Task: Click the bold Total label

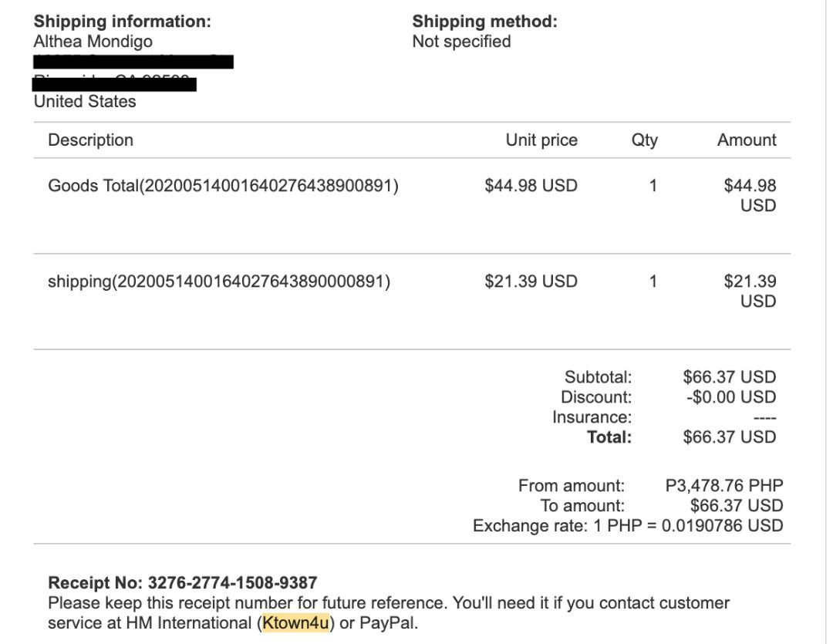Action: [x=609, y=438]
